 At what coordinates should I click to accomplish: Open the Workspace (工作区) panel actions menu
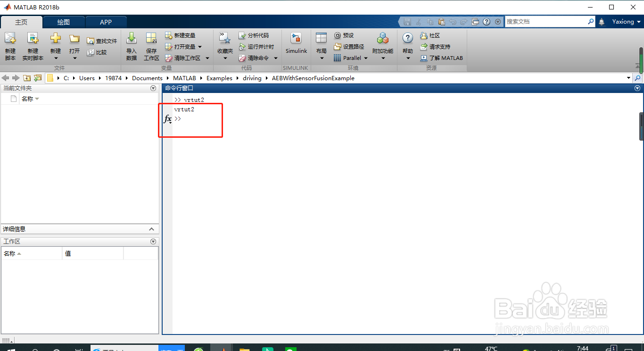(153, 242)
